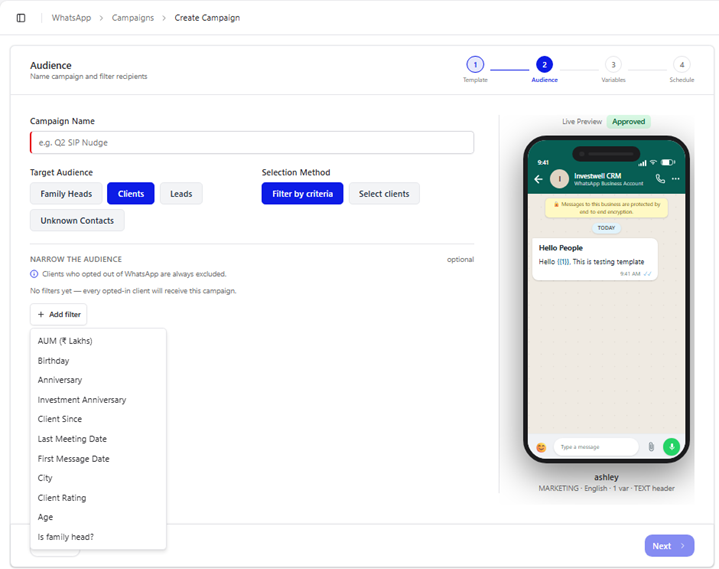Pick Client Rating filter option

click(x=98, y=497)
